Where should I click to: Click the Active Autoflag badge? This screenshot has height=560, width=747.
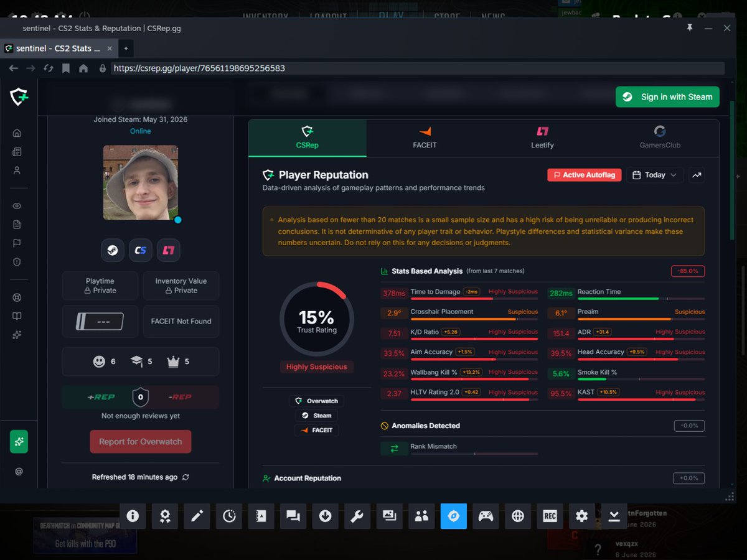(585, 175)
